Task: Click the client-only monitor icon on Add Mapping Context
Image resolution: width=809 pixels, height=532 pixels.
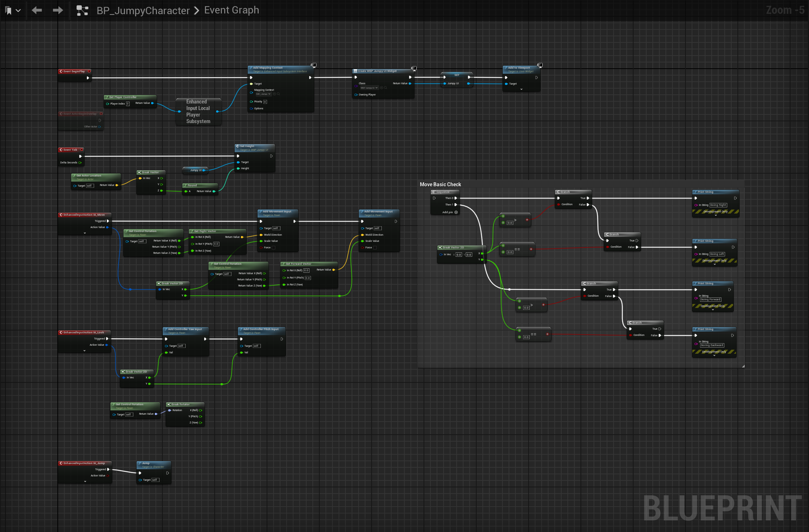Action: pyautogui.click(x=314, y=65)
